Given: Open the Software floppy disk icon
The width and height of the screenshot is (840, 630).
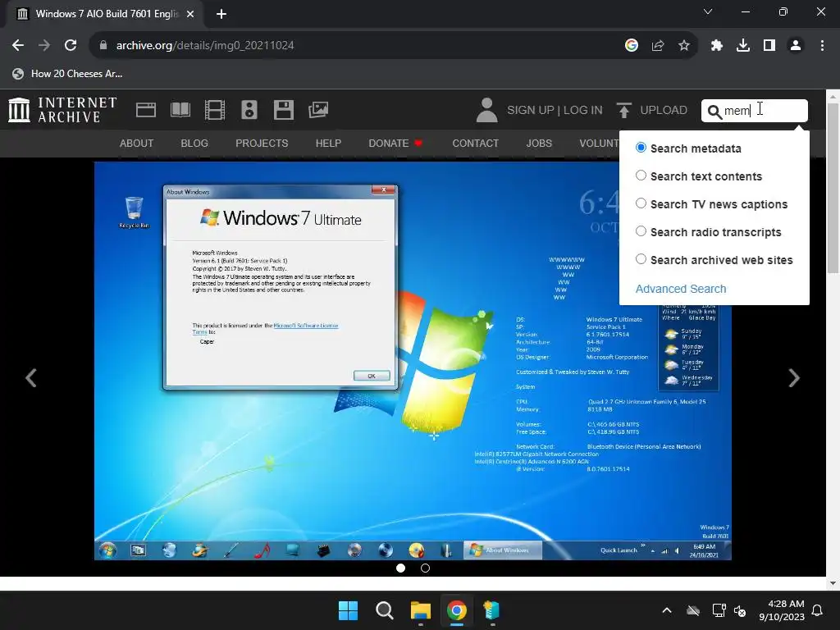Looking at the screenshot, I should click(x=283, y=110).
